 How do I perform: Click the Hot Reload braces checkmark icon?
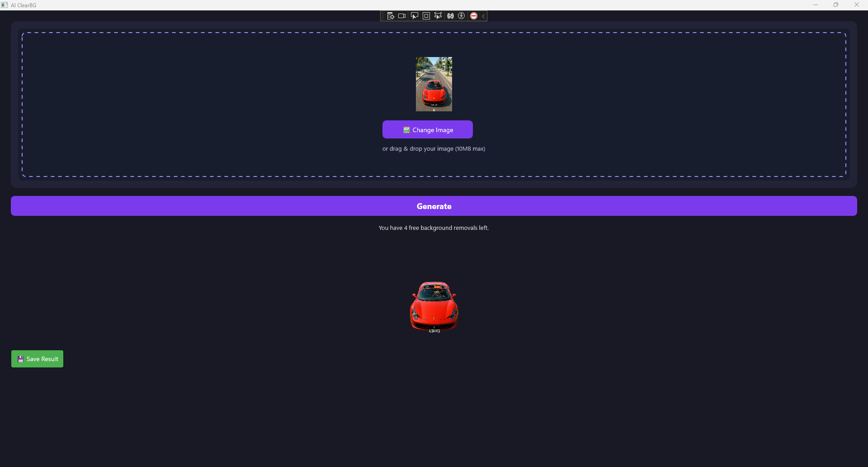450,16
